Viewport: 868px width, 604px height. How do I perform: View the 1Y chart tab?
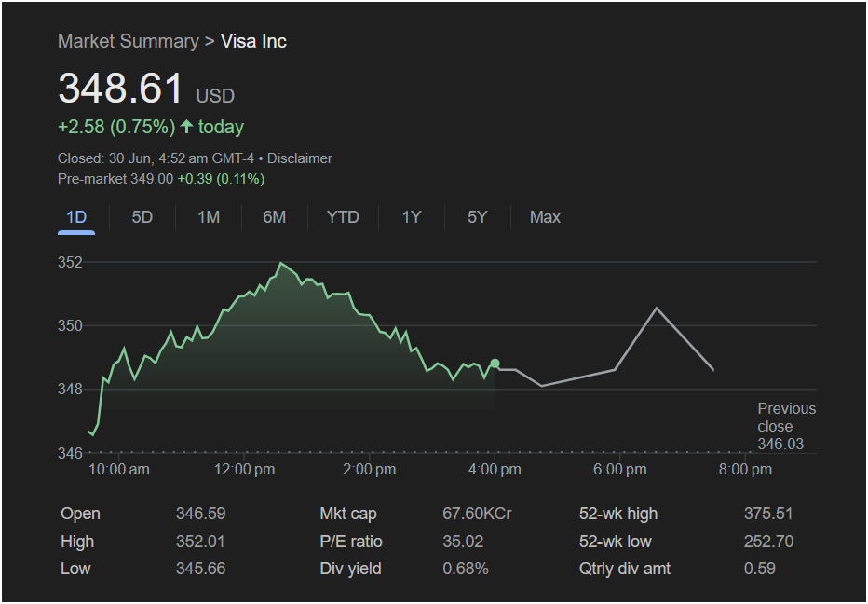point(412,217)
